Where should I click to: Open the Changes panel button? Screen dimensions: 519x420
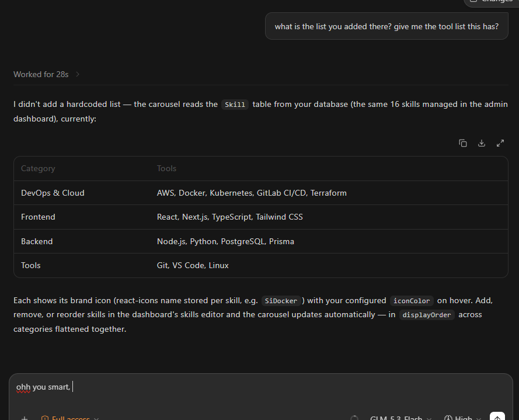[x=492, y=3]
